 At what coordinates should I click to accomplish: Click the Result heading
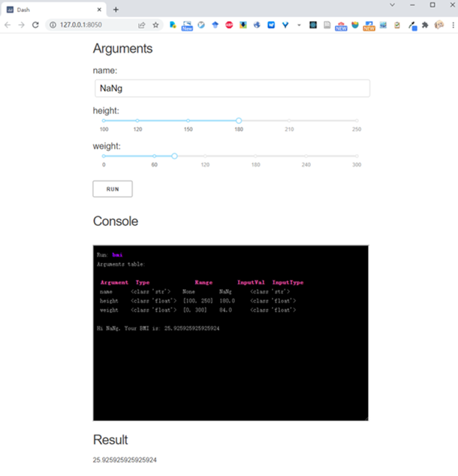tap(110, 440)
